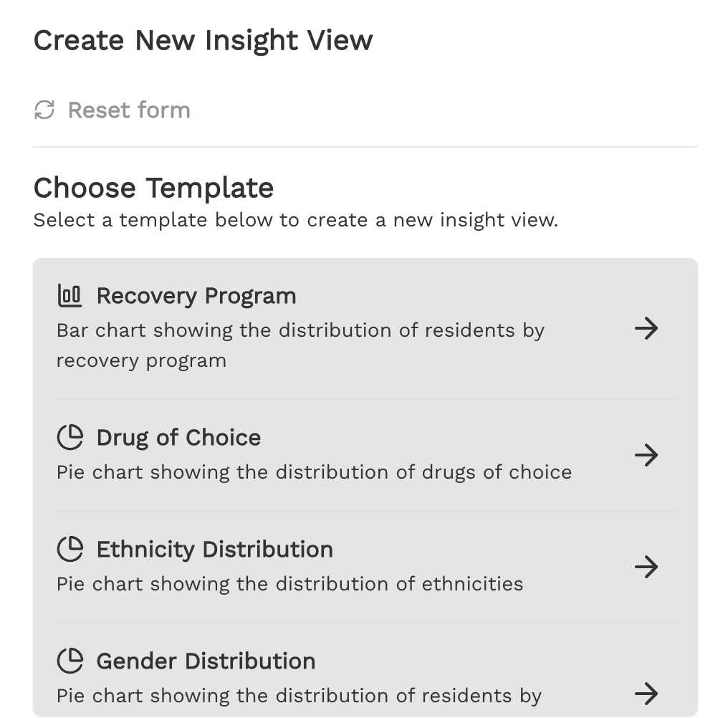Click the Reset form text link
Screen dimensions: 728x718
129,110
